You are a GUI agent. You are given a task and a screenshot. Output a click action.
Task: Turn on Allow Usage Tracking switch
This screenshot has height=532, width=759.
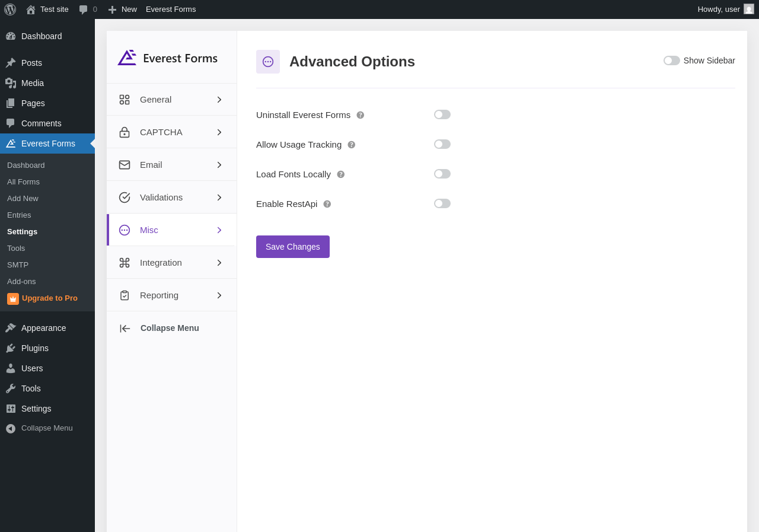[x=442, y=144]
